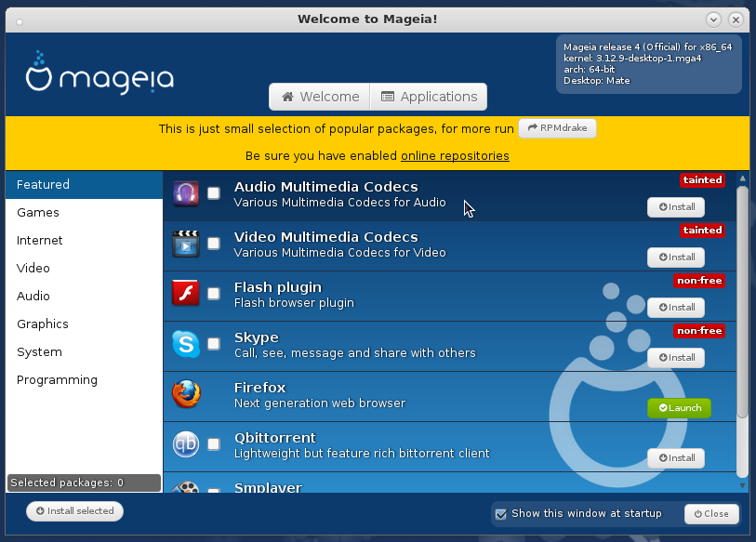
Task: Click the non-free badge on Skype
Action: point(699,330)
